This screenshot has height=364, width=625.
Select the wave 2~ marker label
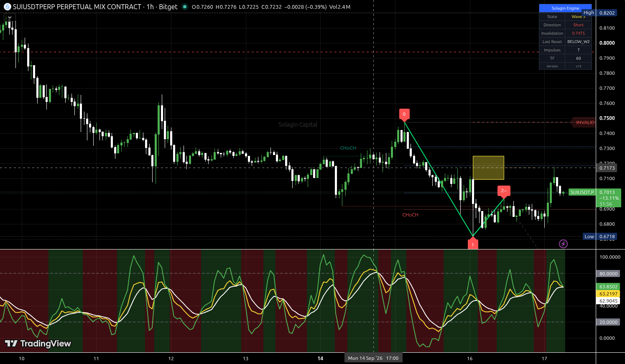pos(504,191)
